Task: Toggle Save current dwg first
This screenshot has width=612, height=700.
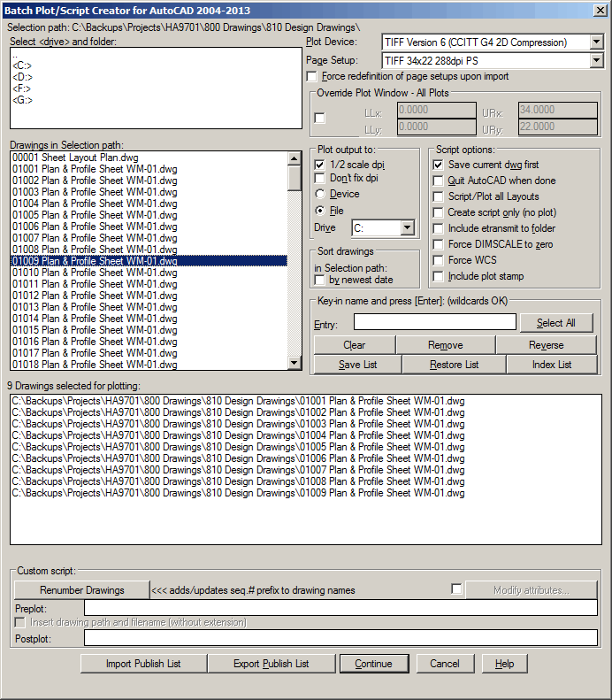Action: 438,165
